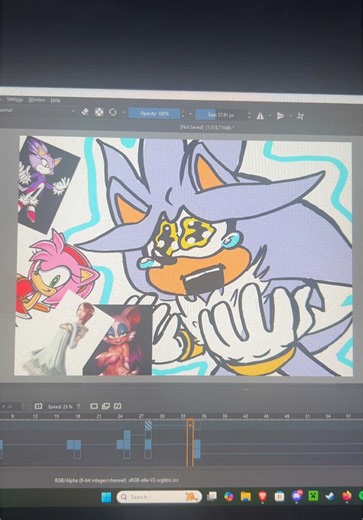Click the orange playhead at frame 34

(x=190, y=443)
